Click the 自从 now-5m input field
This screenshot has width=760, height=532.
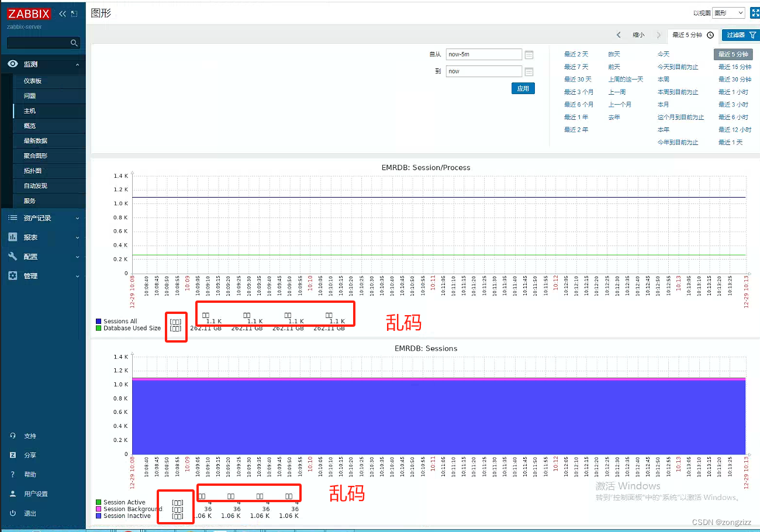point(483,54)
